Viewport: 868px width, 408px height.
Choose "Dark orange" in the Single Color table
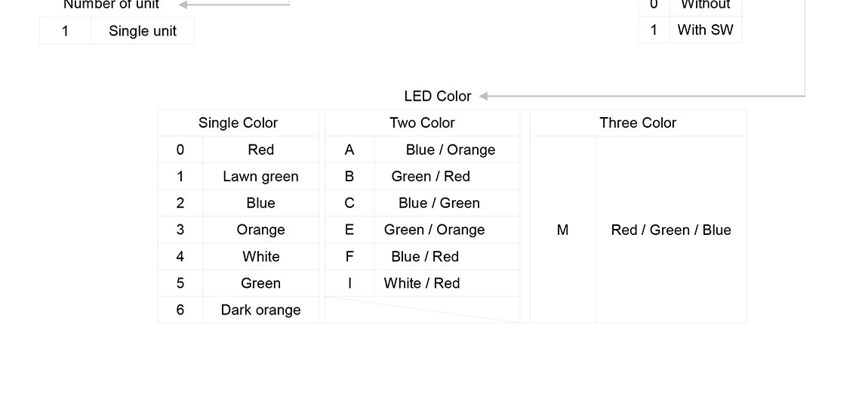click(260, 310)
